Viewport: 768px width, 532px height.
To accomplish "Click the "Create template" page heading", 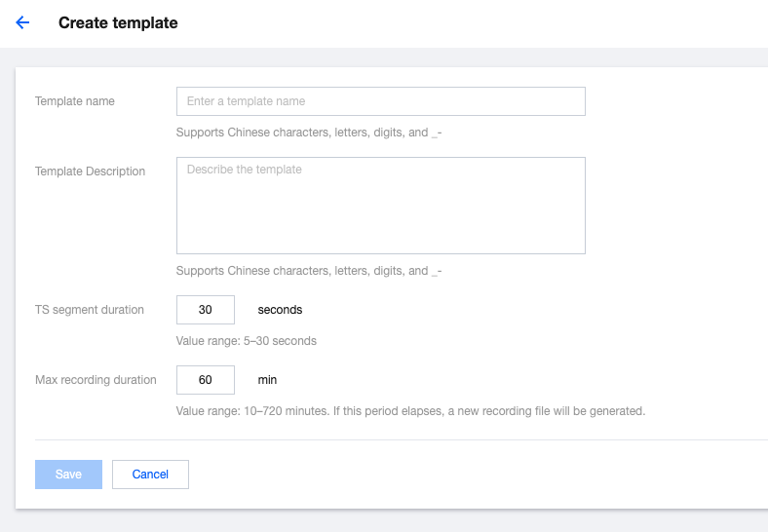I will point(118,22).
